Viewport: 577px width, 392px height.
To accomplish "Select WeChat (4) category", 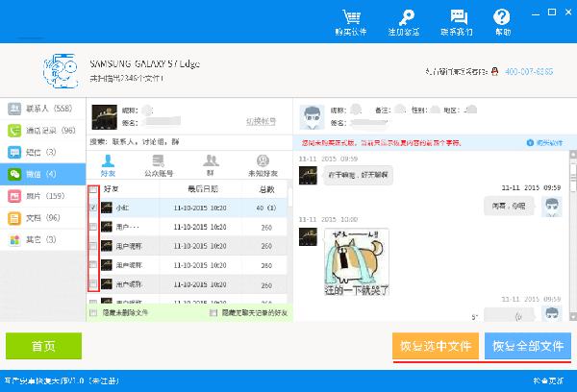I will pos(42,174).
